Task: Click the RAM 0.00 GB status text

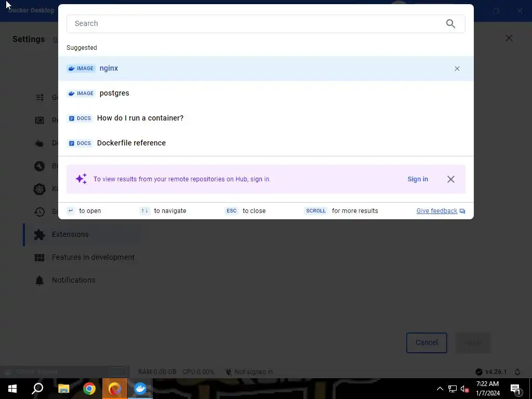Action: coord(157,372)
